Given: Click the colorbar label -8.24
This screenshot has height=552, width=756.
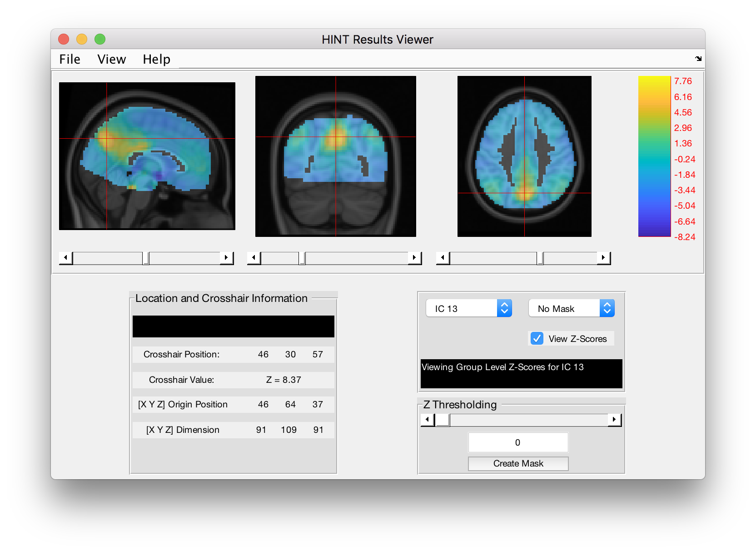Looking at the screenshot, I should [684, 237].
